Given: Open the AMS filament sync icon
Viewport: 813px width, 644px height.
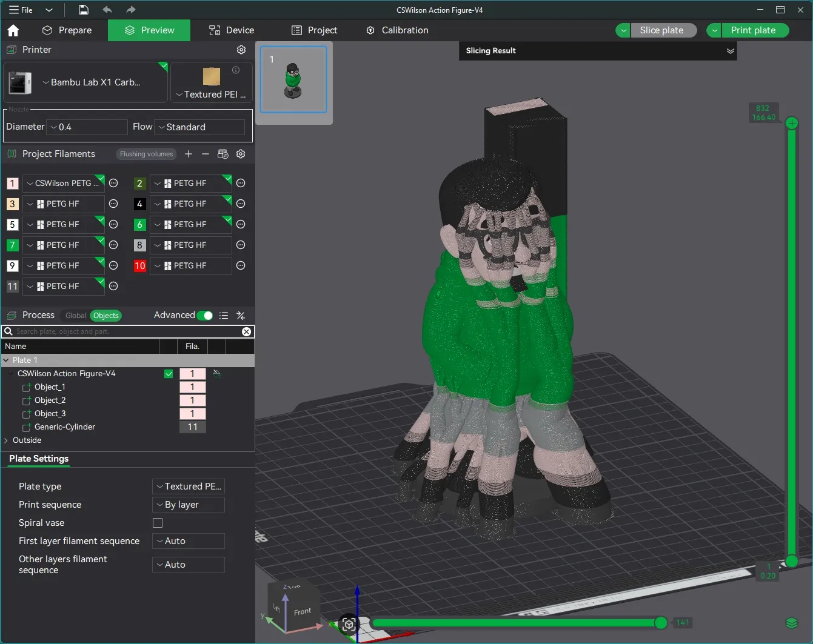Looking at the screenshot, I should (x=222, y=154).
